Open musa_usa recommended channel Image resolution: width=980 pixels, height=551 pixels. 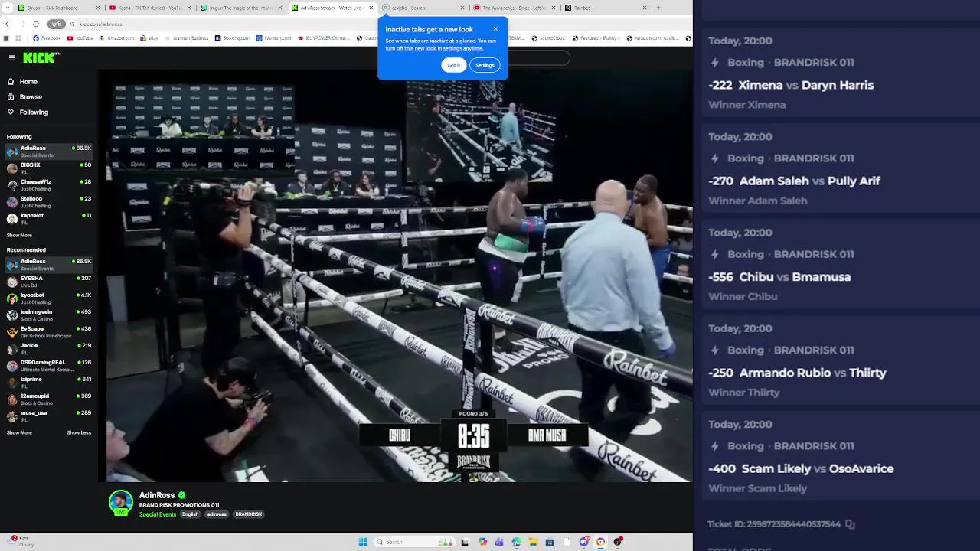[x=49, y=416]
